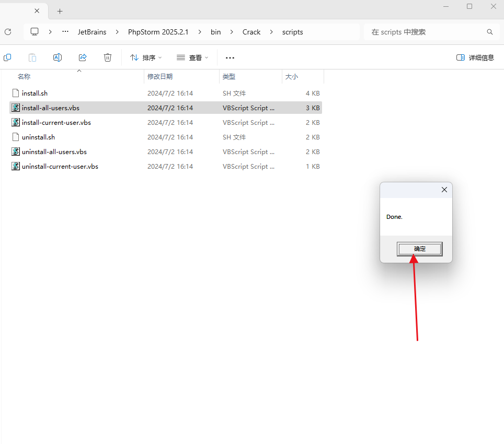The width and height of the screenshot is (504, 444).
Task: Click the uninstall.sh file icon
Action: point(16,137)
